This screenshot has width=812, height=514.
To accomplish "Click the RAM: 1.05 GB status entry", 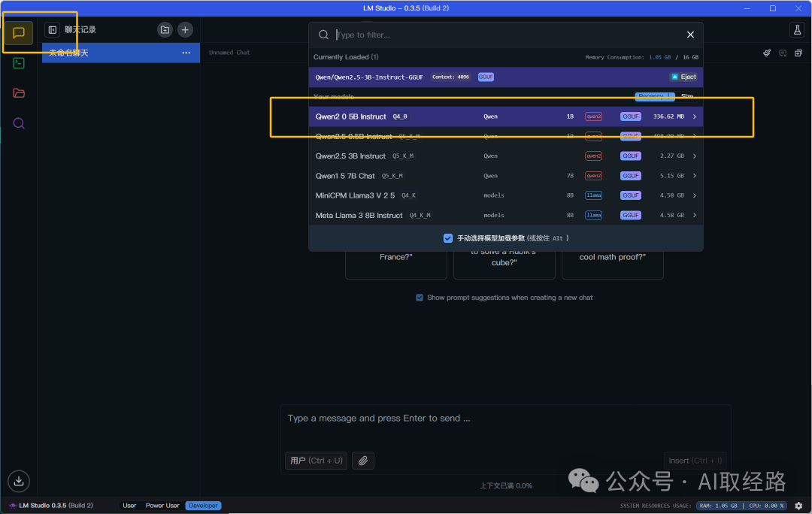I will pos(719,506).
